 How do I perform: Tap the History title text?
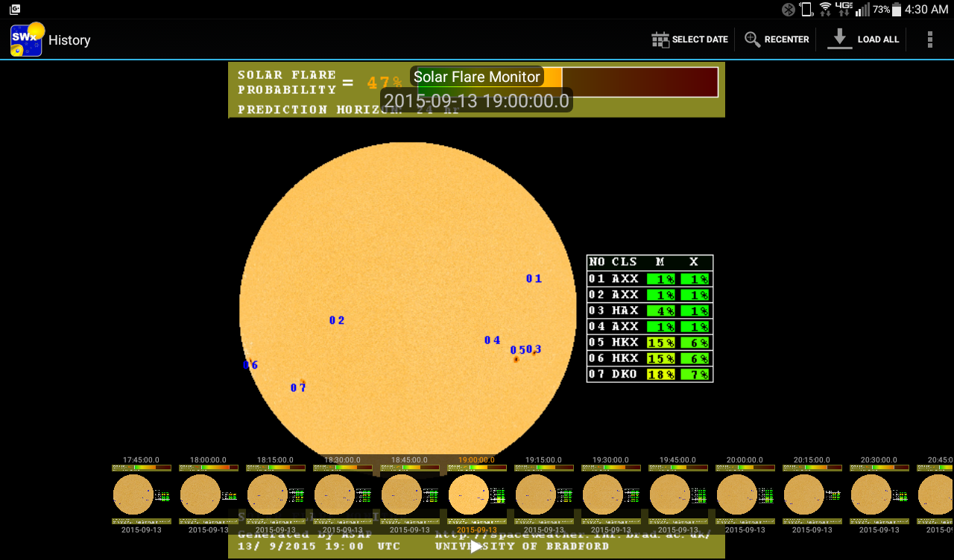69,40
